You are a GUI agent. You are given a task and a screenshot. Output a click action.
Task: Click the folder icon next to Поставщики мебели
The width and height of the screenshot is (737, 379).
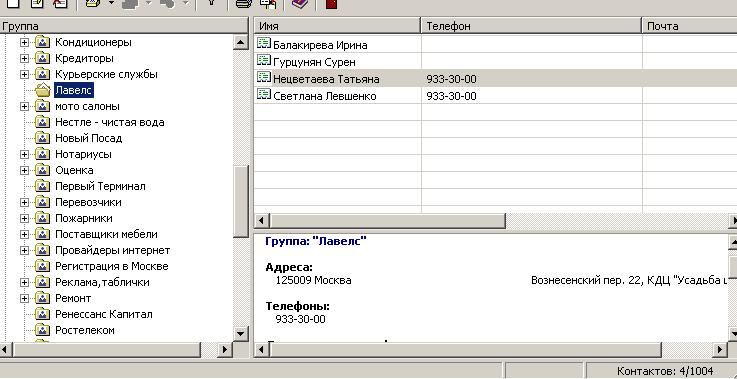[x=43, y=234]
